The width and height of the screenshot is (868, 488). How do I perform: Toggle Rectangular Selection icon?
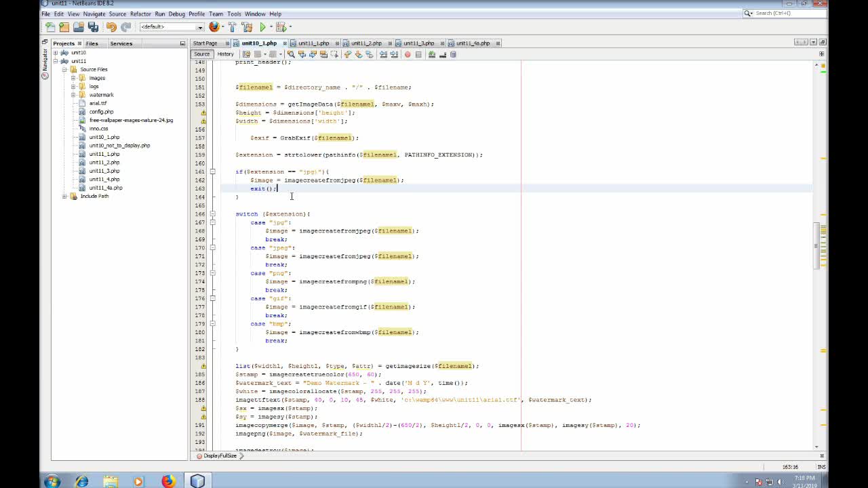click(334, 54)
